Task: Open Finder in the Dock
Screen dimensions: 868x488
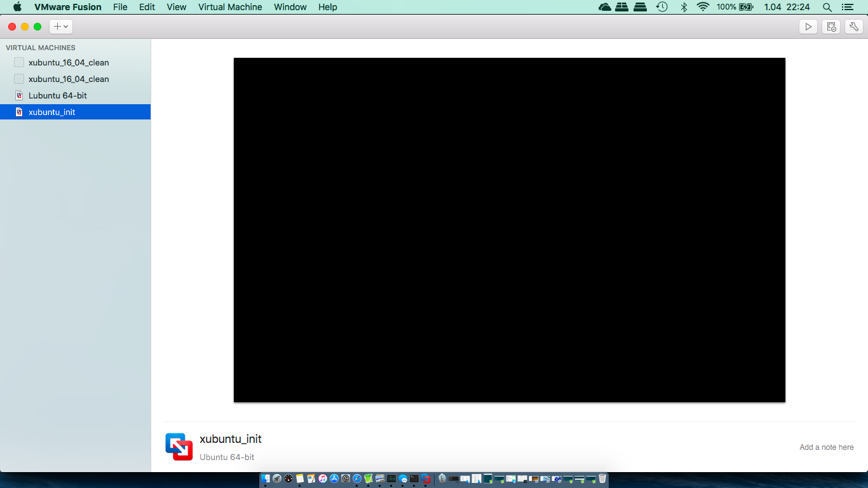Action: (265, 478)
